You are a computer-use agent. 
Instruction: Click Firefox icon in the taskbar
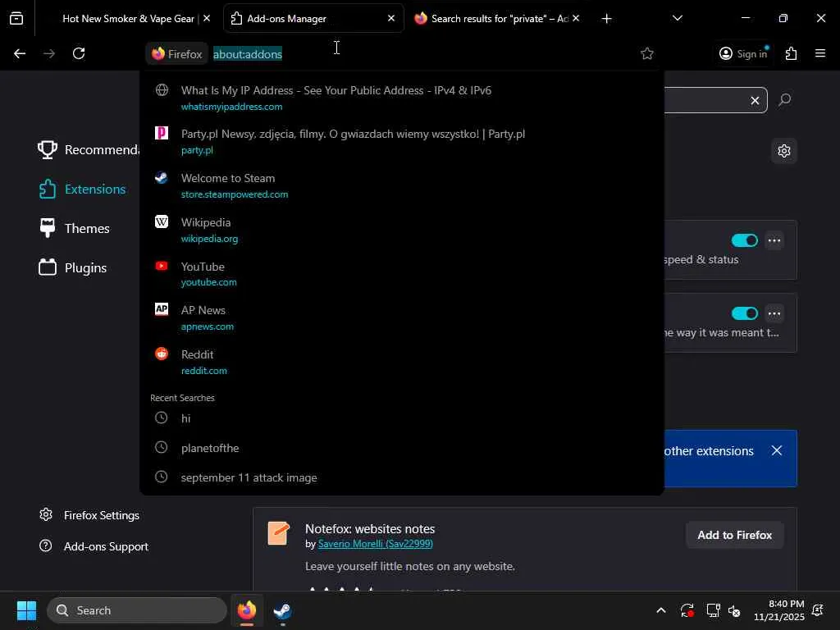pos(247,610)
